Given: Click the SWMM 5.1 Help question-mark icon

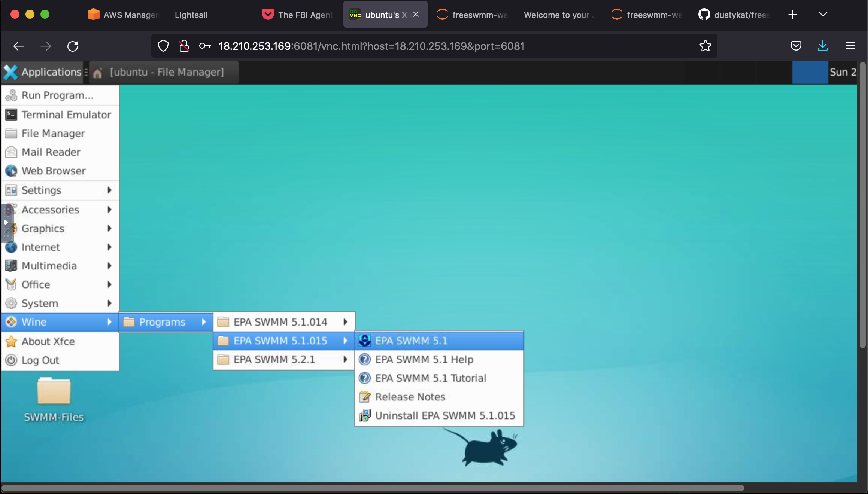Looking at the screenshot, I should 365,359.
